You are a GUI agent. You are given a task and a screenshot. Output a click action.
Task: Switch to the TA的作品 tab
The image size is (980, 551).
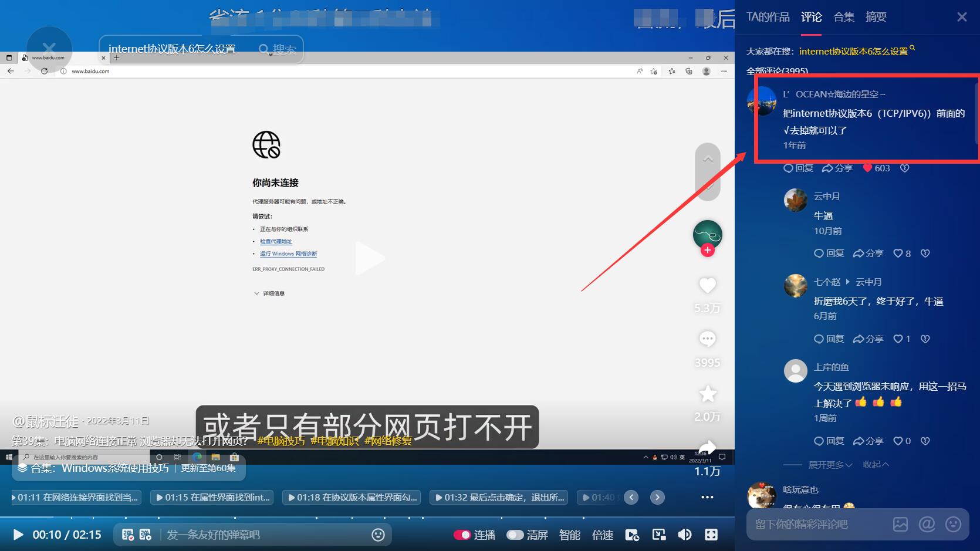tap(768, 17)
